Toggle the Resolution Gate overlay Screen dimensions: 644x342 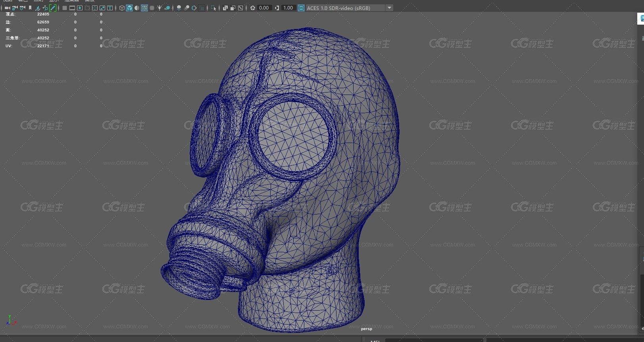80,8
